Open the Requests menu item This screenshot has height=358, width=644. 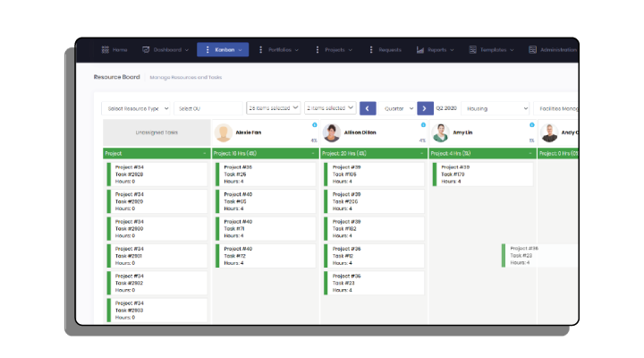385,50
